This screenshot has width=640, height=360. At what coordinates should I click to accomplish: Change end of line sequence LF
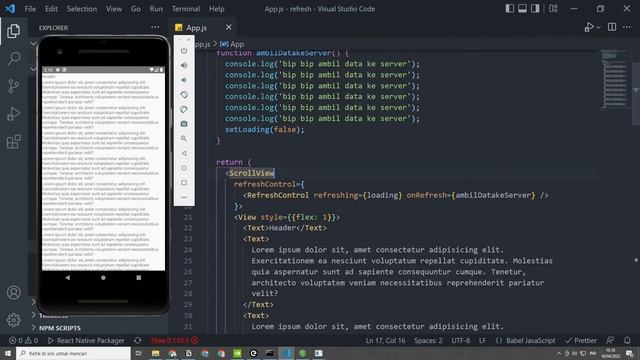[x=482, y=340]
